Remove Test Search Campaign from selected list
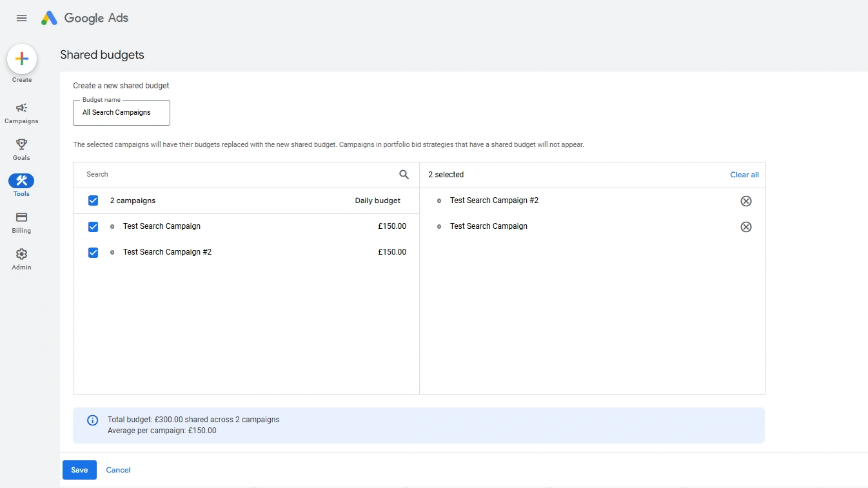The width and height of the screenshot is (868, 488). 746,227
